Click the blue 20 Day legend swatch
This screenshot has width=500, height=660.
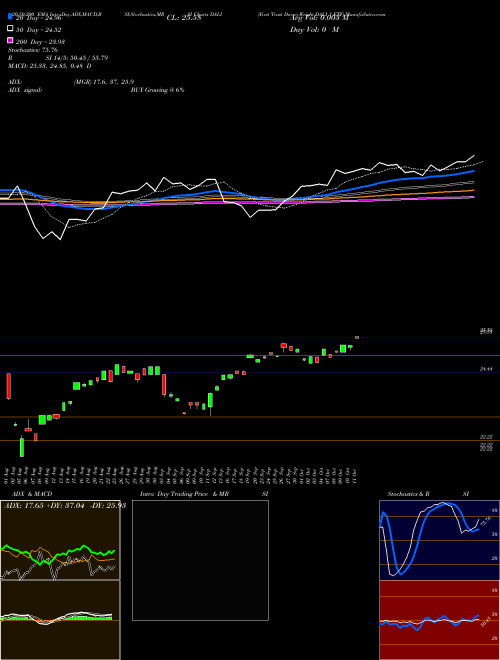pyautogui.click(x=10, y=17)
